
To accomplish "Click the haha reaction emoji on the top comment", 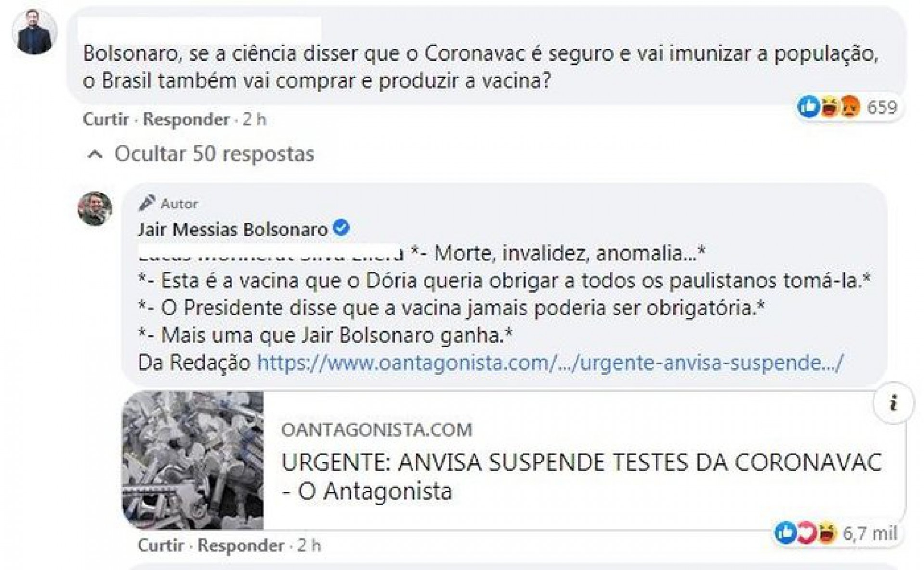I will coord(830,107).
